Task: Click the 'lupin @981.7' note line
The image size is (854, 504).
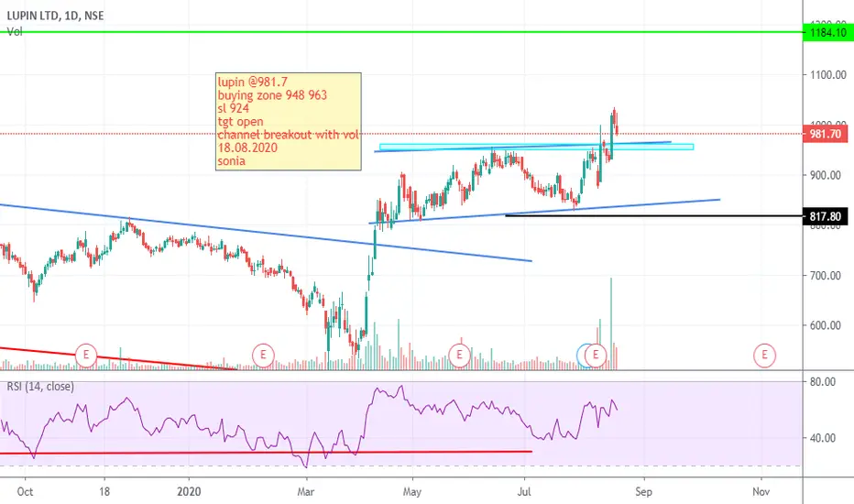Action: click(253, 82)
